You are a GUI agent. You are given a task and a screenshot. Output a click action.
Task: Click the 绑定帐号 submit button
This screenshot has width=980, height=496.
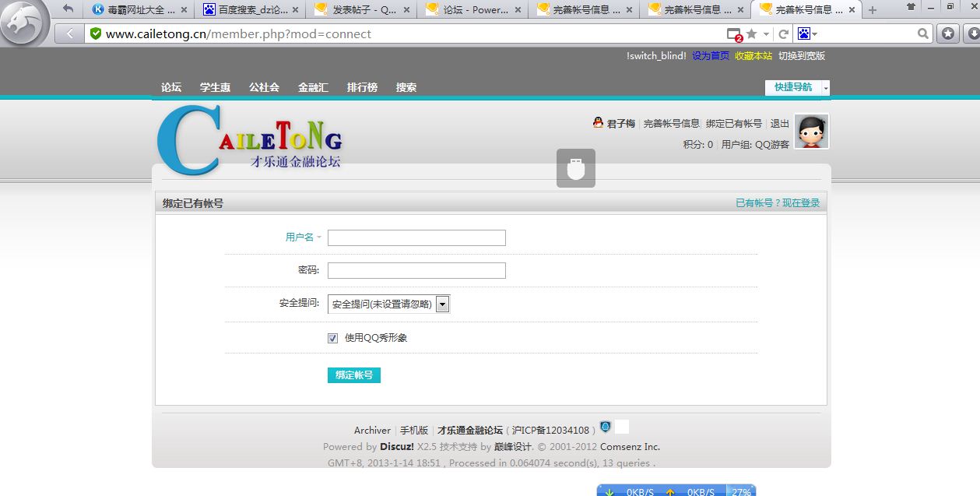354,375
